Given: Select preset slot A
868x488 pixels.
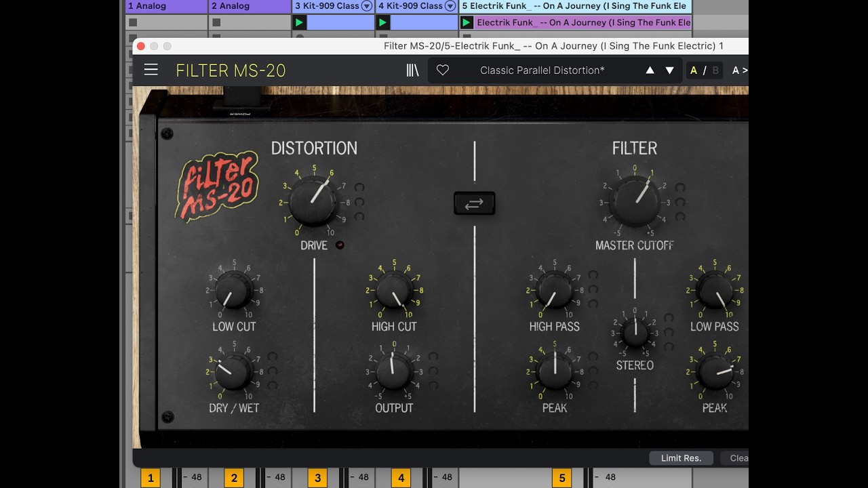Looking at the screenshot, I should [693, 70].
